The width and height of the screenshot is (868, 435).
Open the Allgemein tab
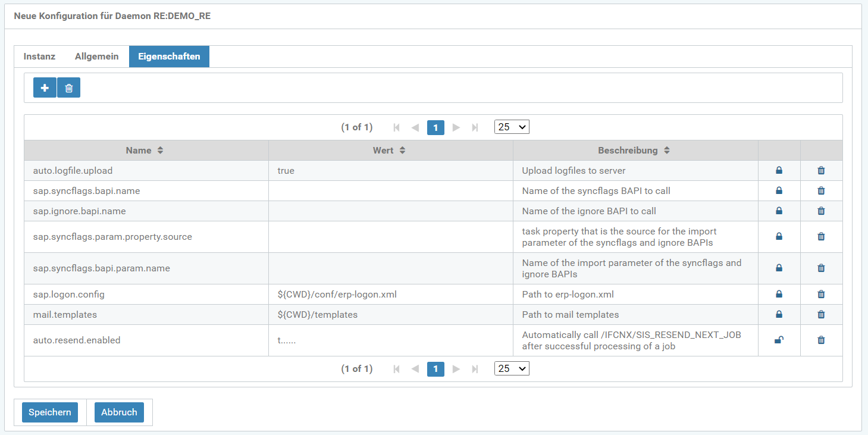pyautogui.click(x=96, y=57)
